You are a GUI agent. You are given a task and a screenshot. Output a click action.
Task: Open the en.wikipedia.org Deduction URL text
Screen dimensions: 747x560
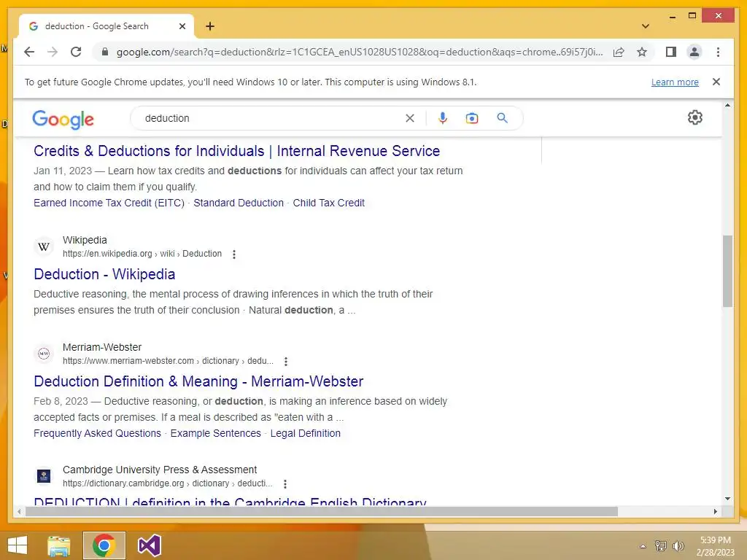tap(142, 254)
